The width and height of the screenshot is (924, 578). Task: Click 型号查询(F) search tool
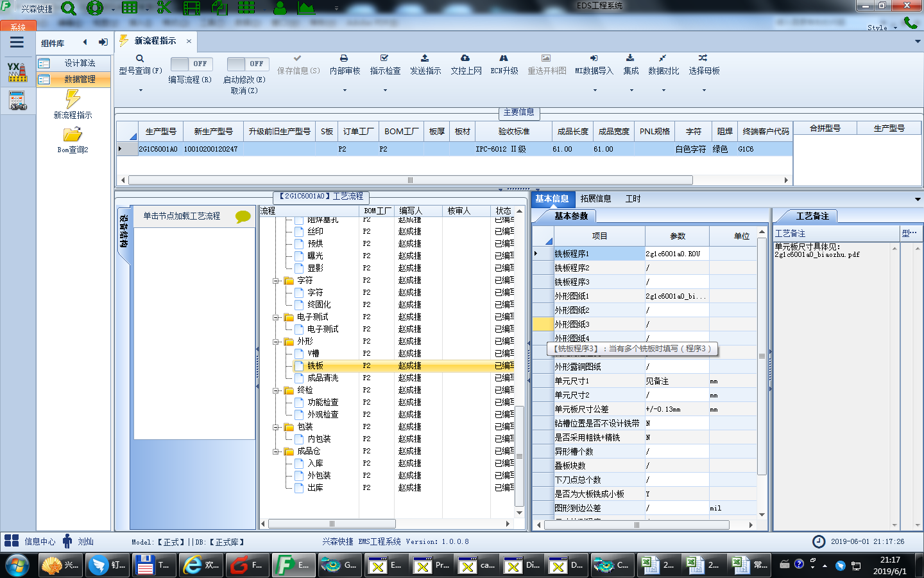coord(140,65)
